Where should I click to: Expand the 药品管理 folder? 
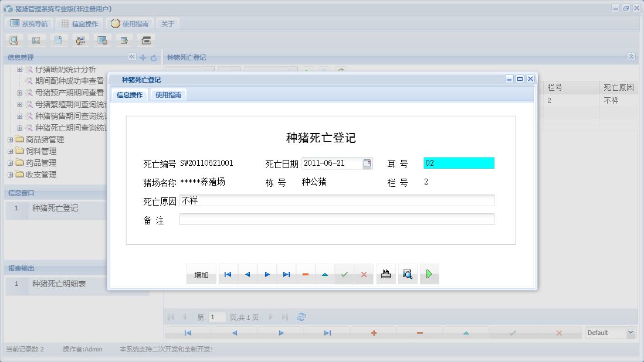pos(11,163)
